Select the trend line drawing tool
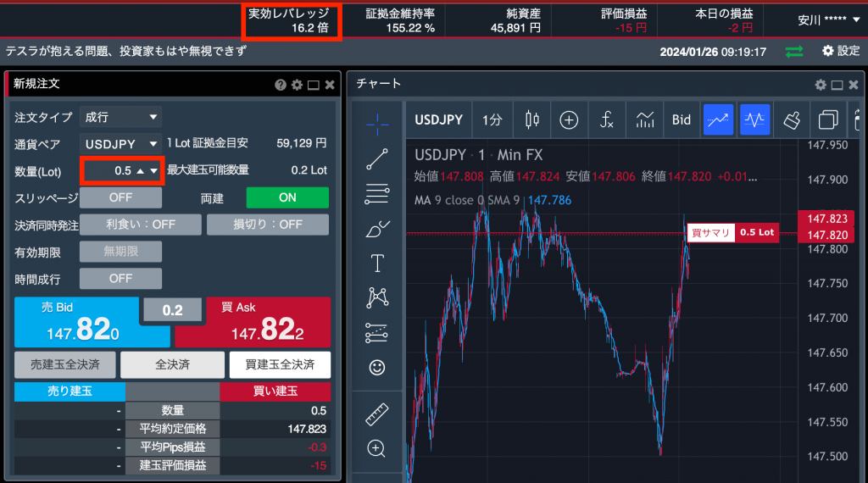This screenshot has height=483, width=868. 377,158
